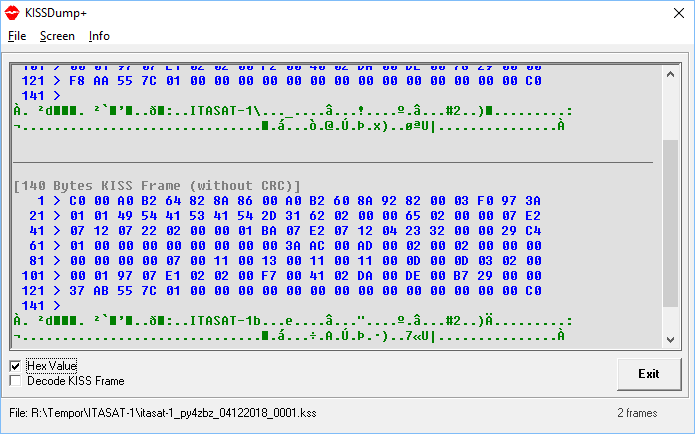This screenshot has height=434, width=695.
Task: Click the Exit button
Action: pyautogui.click(x=649, y=374)
